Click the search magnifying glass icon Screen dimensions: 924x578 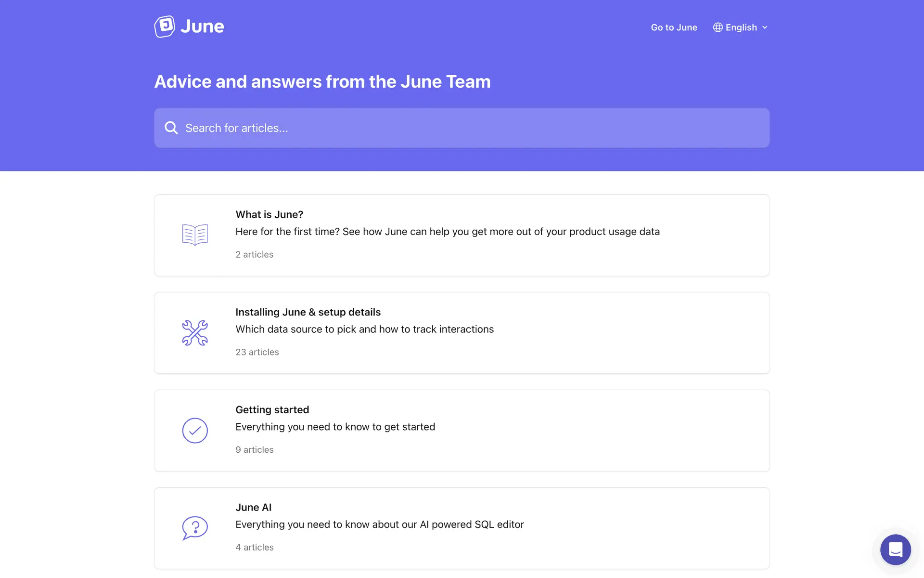coord(171,128)
